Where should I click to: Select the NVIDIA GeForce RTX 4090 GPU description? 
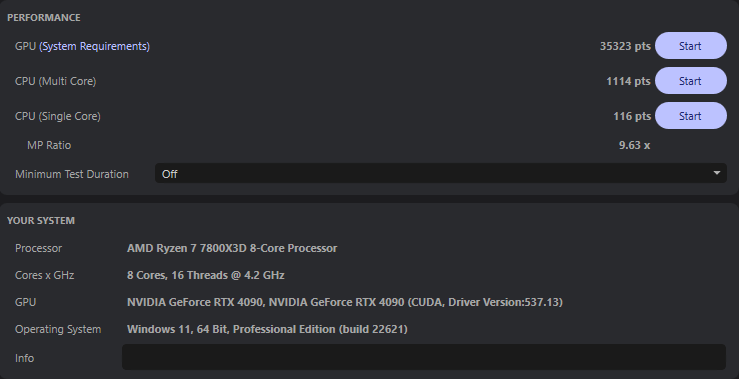[x=345, y=302]
